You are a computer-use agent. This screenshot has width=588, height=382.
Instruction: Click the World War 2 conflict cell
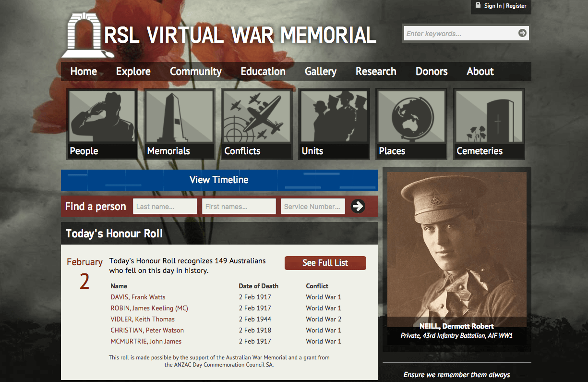tap(324, 319)
